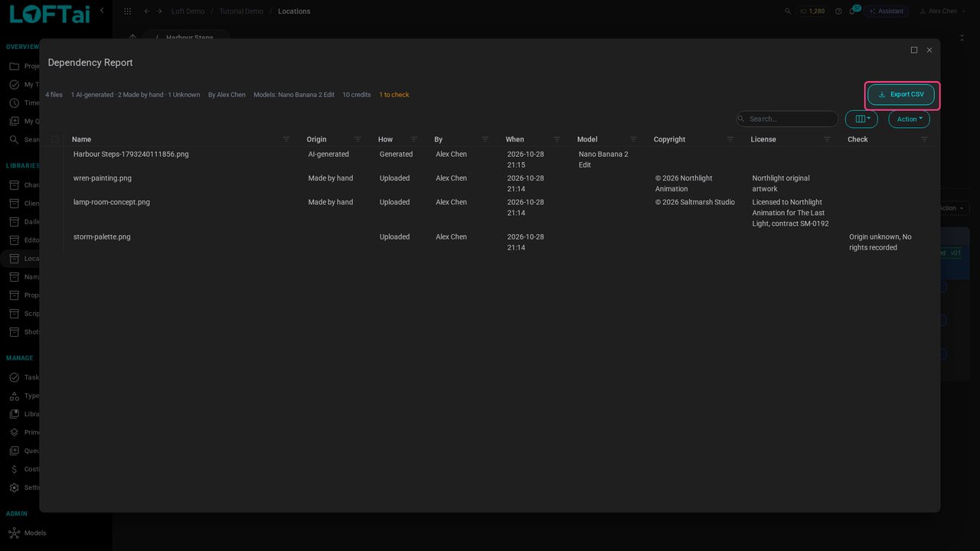The image size is (980, 551).
Task: Click the top bar search magnifier
Action: pos(789,11)
